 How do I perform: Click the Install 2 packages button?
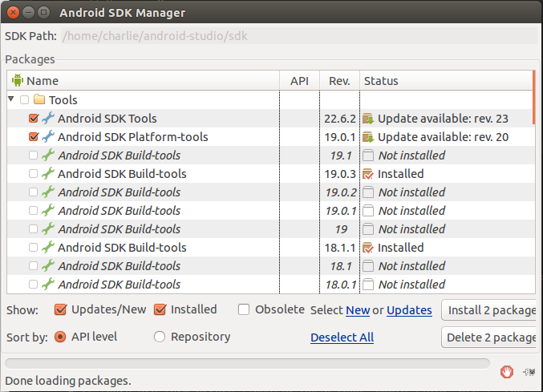[x=490, y=310]
